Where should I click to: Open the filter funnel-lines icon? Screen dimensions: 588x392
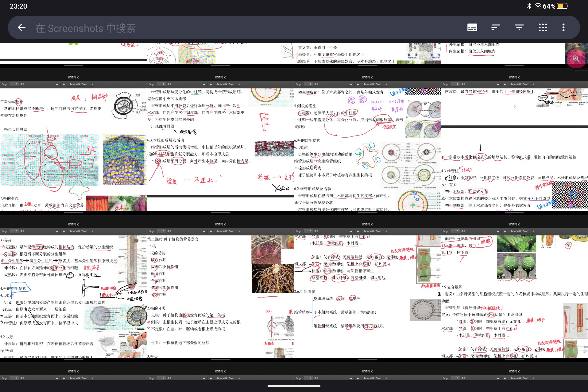pyautogui.click(x=519, y=27)
